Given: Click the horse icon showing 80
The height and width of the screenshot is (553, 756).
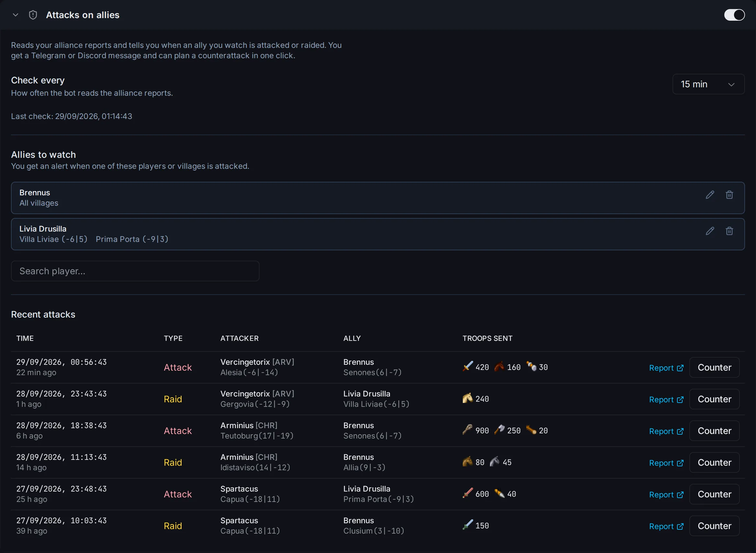Looking at the screenshot, I should (468, 461).
